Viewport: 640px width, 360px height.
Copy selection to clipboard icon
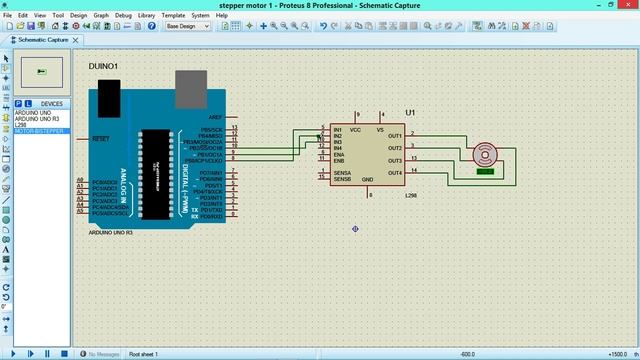[358, 26]
